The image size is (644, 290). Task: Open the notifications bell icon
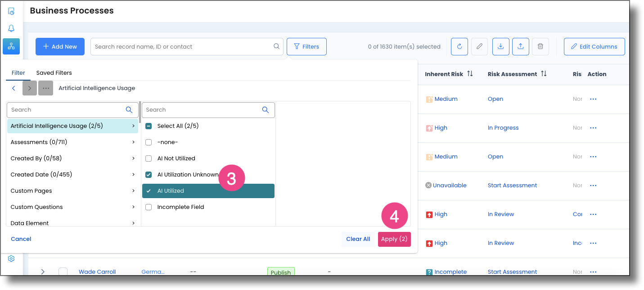pos(11,28)
